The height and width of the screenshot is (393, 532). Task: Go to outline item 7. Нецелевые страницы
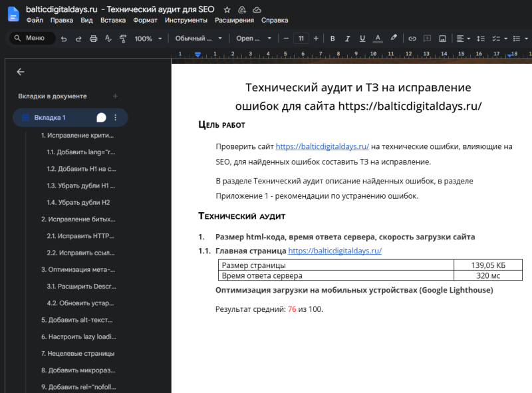tap(78, 353)
